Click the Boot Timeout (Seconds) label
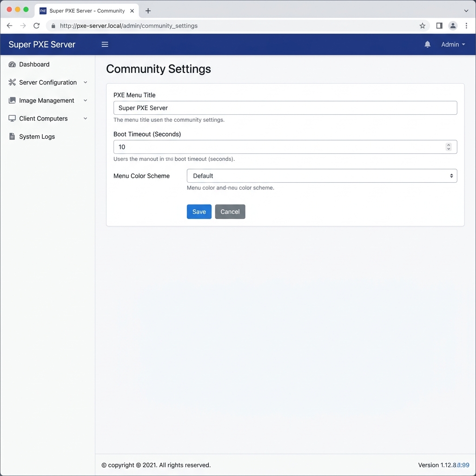The width and height of the screenshot is (476, 476). [147, 134]
